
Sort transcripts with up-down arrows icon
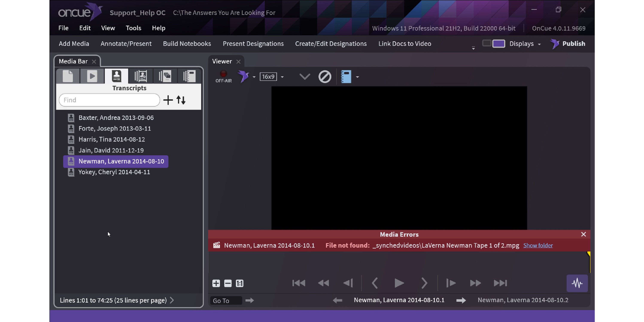point(181,100)
